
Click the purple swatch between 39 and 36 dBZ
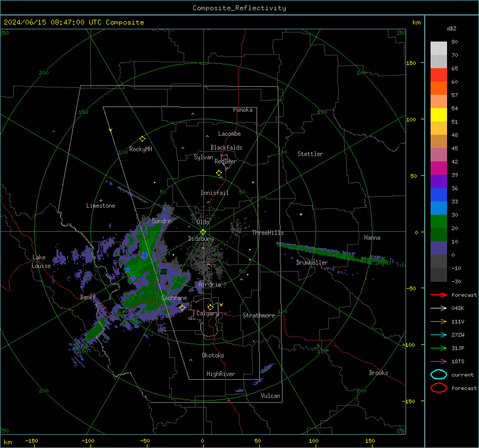[x=439, y=182]
